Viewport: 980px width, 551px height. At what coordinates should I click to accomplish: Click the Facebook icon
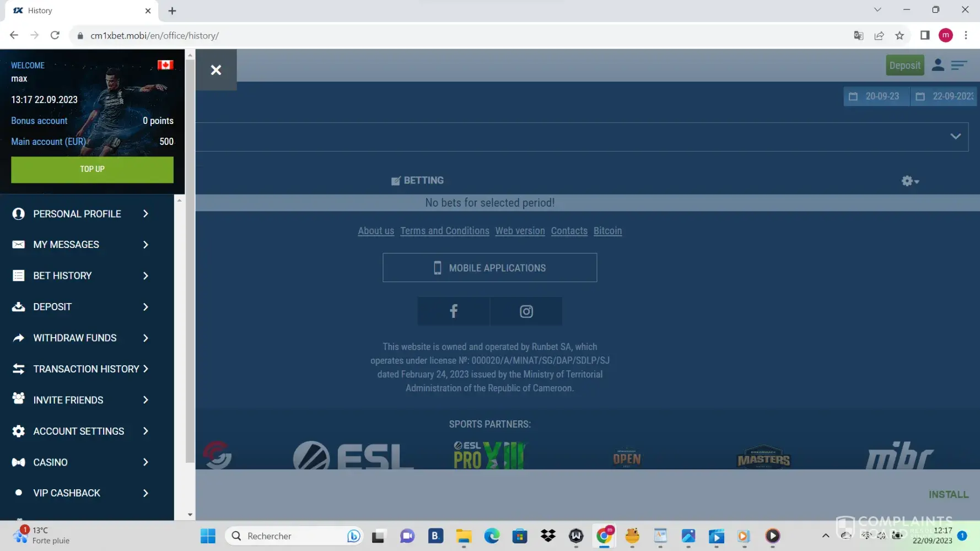[454, 311]
